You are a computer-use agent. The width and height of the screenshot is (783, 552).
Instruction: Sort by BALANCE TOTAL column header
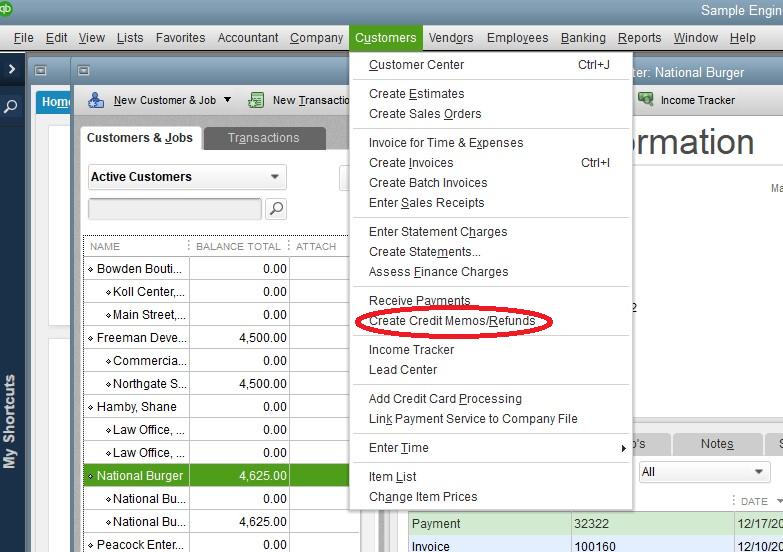(239, 246)
